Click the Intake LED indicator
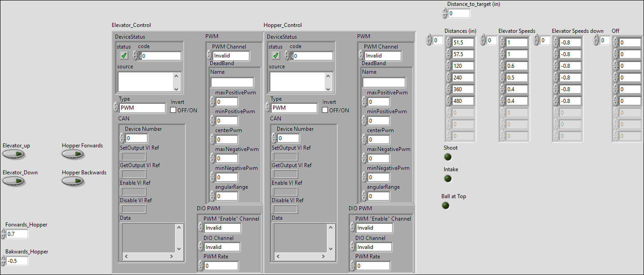644x275 pixels. (448, 179)
